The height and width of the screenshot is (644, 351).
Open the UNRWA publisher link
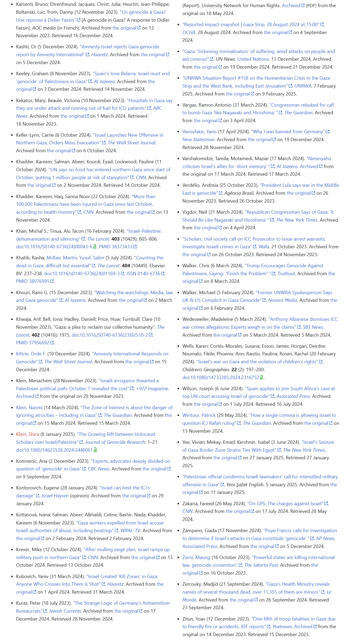click(303, 86)
